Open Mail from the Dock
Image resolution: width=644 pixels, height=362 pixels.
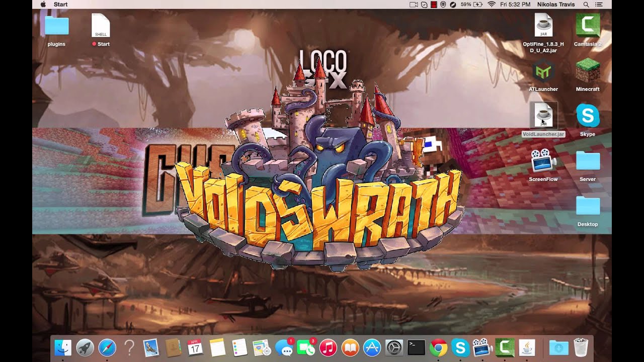pyautogui.click(x=151, y=347)
